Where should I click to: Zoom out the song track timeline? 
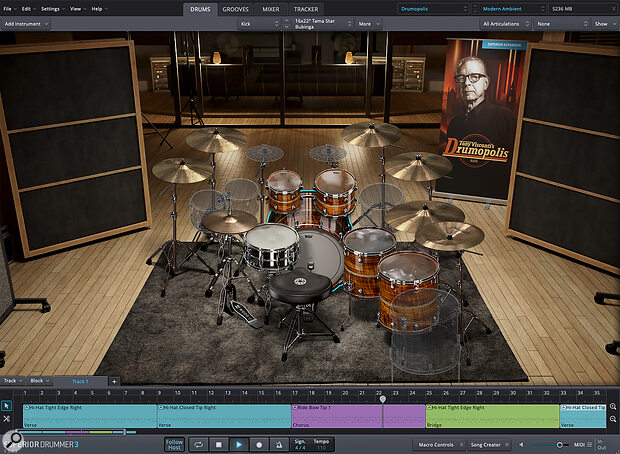(x=613, y=419)
